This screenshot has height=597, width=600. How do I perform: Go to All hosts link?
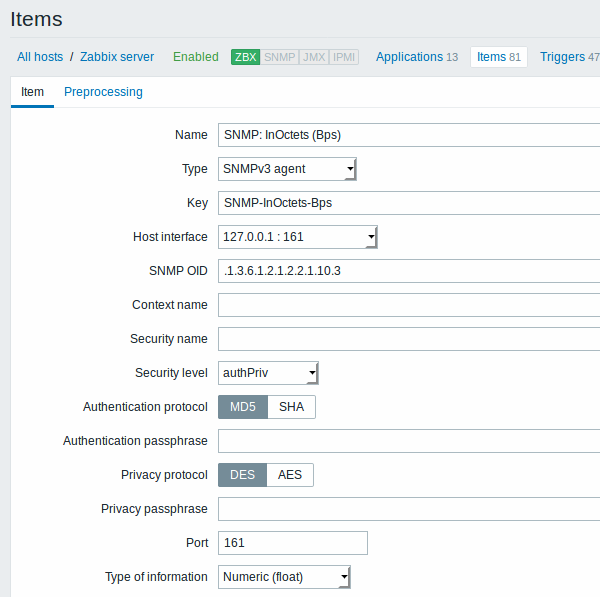[40, 57]
